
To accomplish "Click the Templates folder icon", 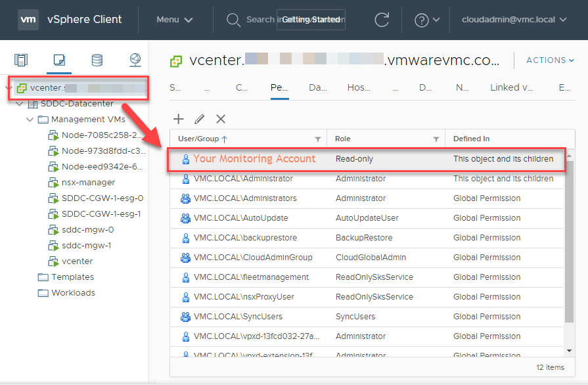I will 43,277.
